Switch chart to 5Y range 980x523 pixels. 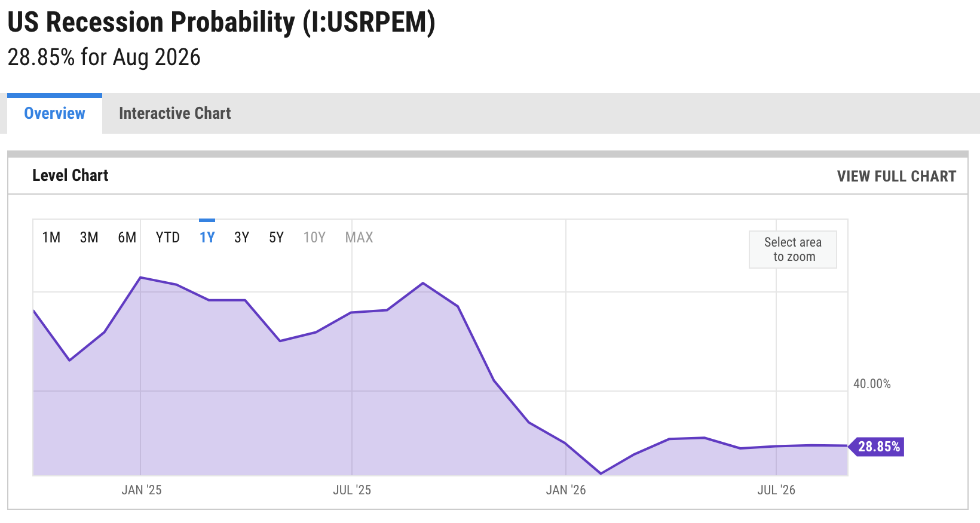point(276,238)
